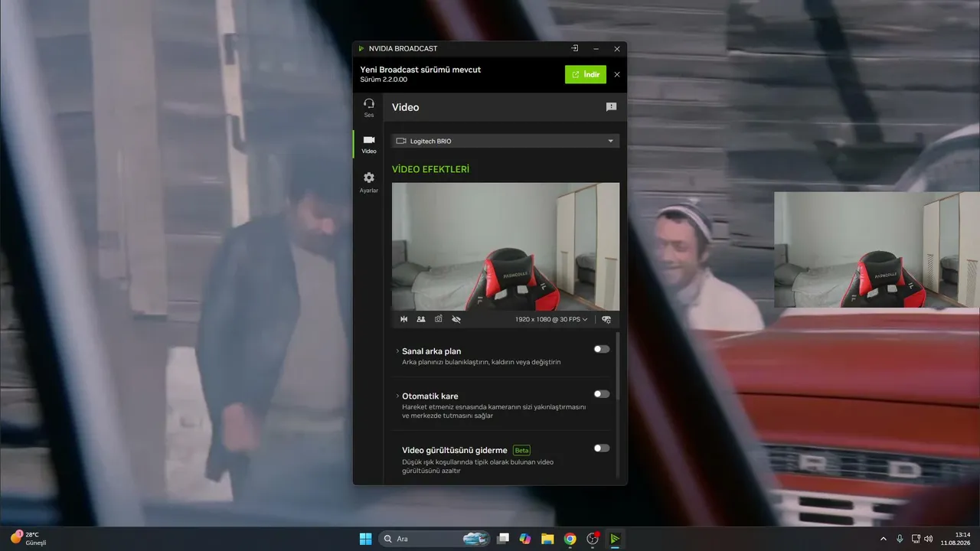The width and height of the screenshot is (980, 551).
Task: Click the Sürüm 2.2.0.00 version text
Action: click(384, 80)
